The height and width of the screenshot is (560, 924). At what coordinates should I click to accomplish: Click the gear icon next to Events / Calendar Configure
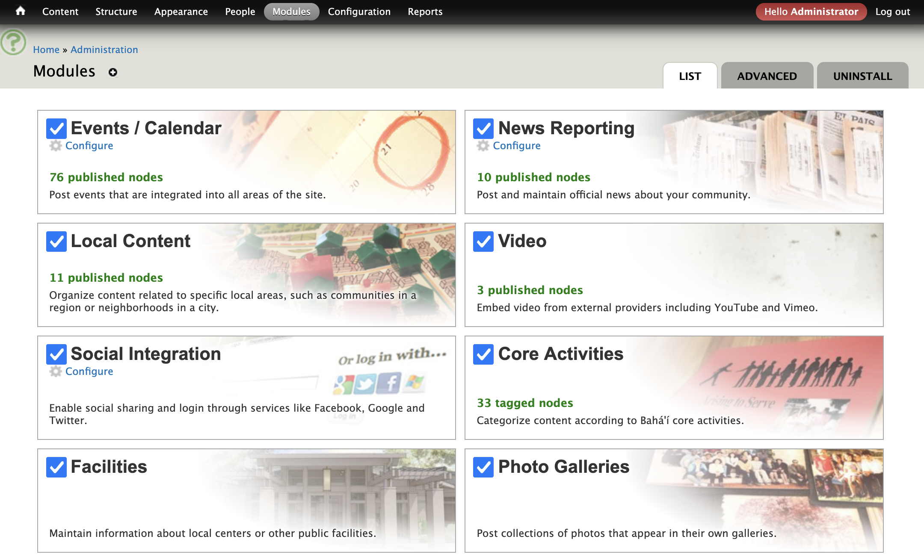coord(55,145)
